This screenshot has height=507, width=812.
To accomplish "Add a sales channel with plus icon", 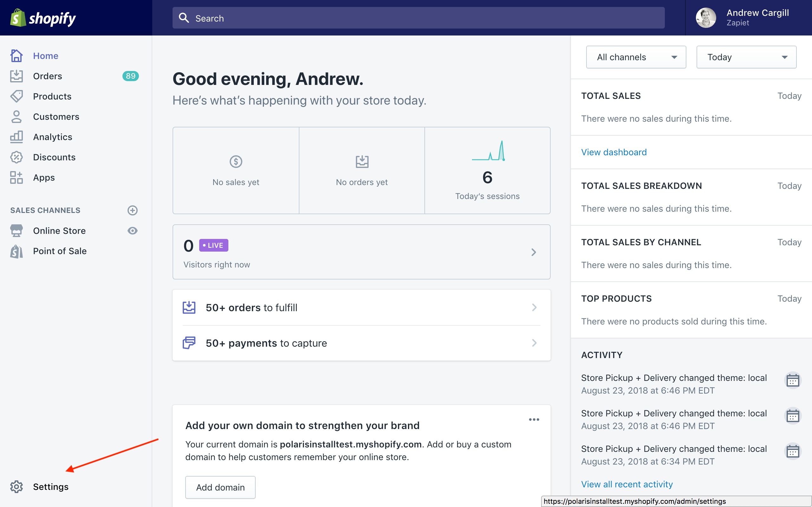I will click(x=133, y=210).
